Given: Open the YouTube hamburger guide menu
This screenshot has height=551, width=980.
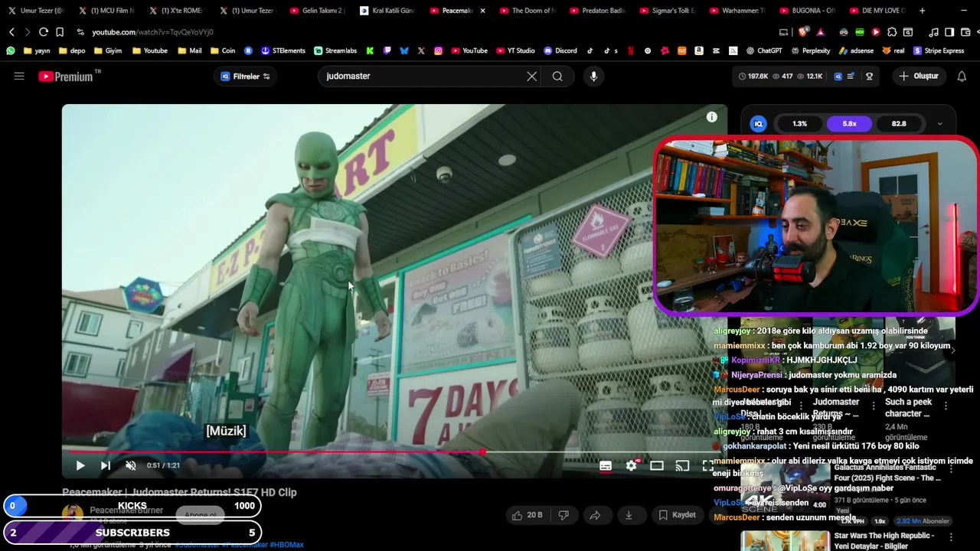Looking at the screenshot, I should click(x=19, y=77).
